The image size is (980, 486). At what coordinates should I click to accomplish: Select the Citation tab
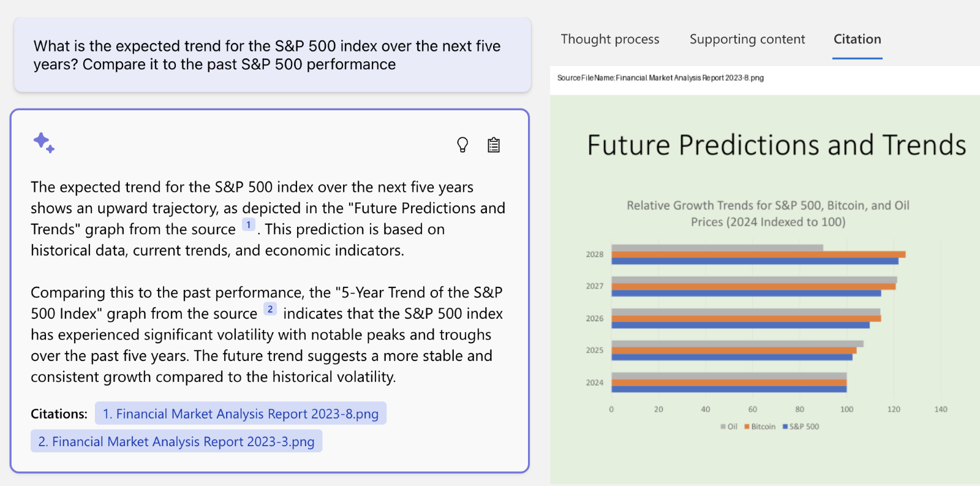coord(856,39)
